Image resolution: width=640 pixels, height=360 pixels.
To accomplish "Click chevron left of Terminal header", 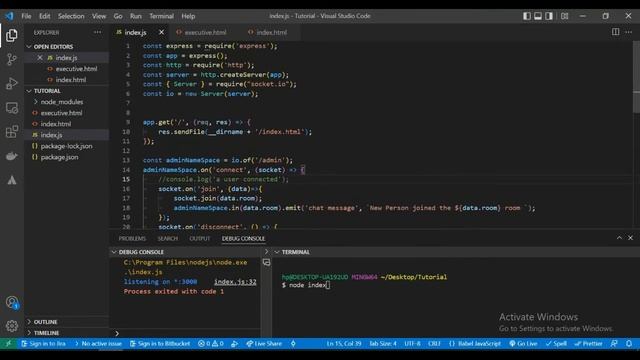I will [267, 252].
